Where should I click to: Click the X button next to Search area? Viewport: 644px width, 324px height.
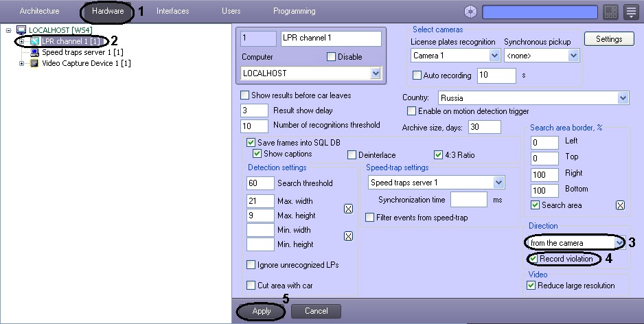(x=620, y=205)
